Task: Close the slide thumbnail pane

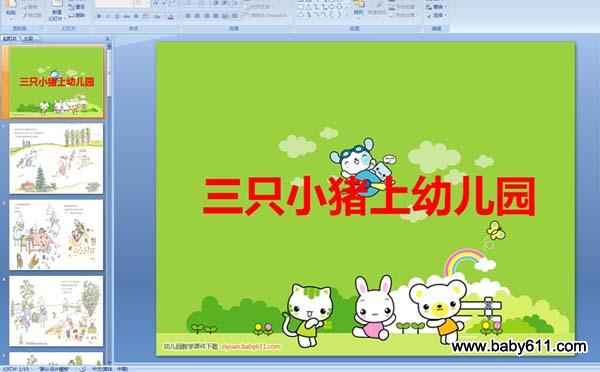Action: pos(107,39)
